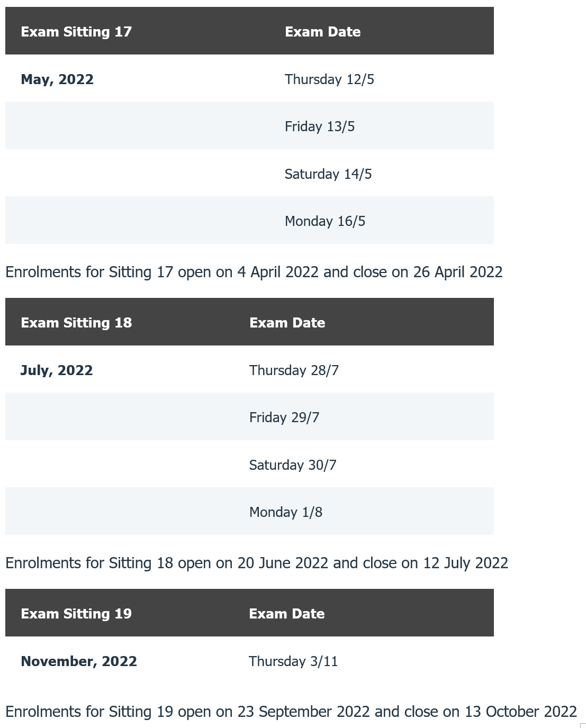586x728 pixels.
Task: Click the Saturday 14/5 exam date
Action: pos(328,174)
